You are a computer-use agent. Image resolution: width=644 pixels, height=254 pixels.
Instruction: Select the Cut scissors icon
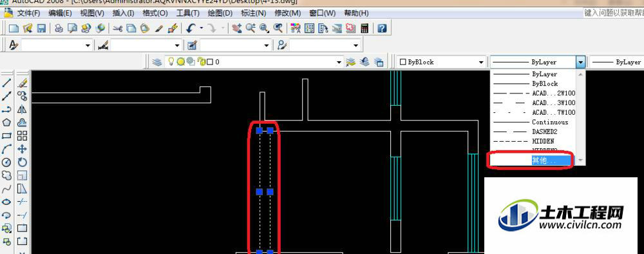pyautogui.click(x=118, y=28)
